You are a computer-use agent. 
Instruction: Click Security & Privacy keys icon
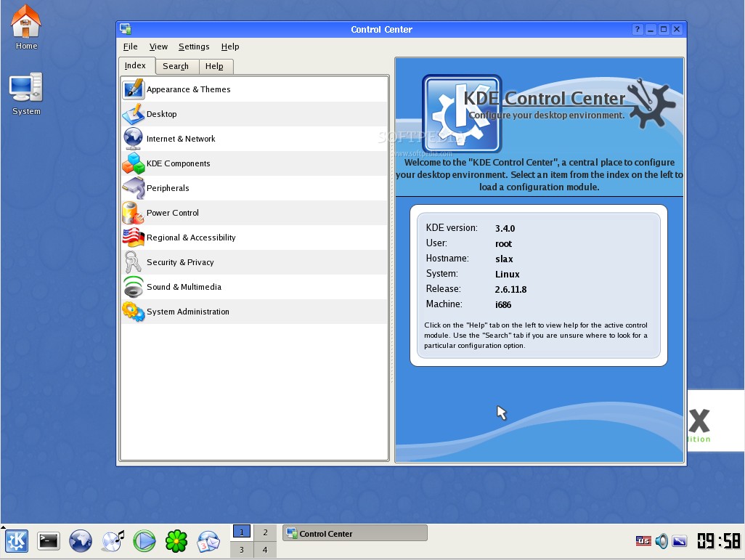coord(133,262)
